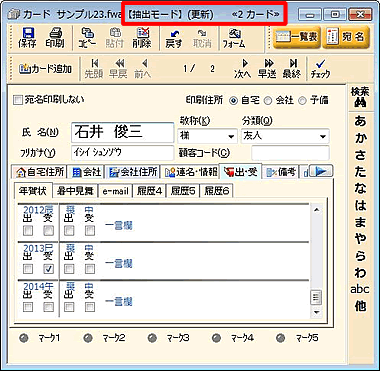Image resolution: width=380 pixels, height=371 pixels.
Task: Click the list scrollbar down arrow
Action: [x=317, y=312]
